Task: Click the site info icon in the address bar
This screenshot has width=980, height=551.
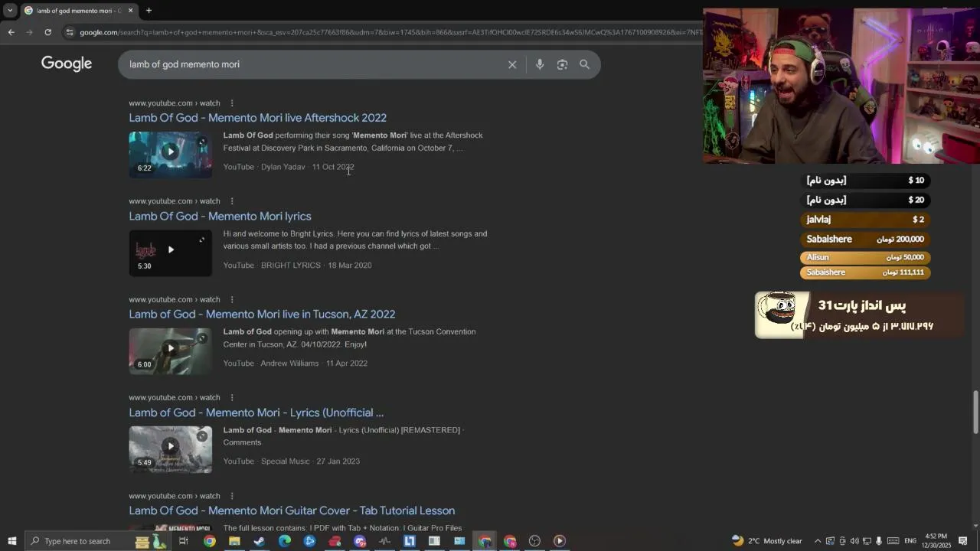Action: pos(70,32)
